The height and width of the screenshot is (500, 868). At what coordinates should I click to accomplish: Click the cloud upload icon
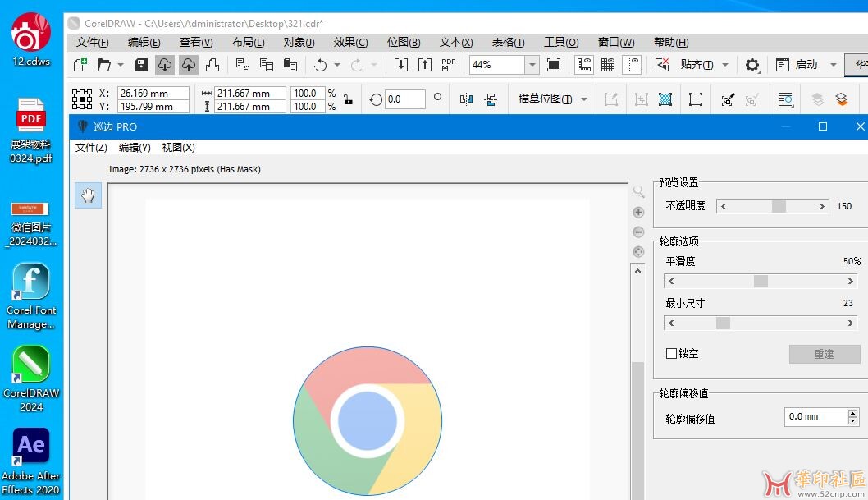(189, 65)
